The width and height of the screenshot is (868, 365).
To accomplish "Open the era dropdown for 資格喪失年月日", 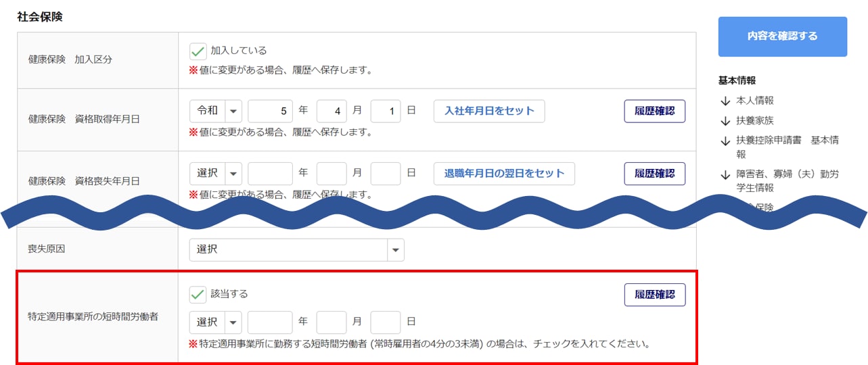I will (x=215, y=174).
